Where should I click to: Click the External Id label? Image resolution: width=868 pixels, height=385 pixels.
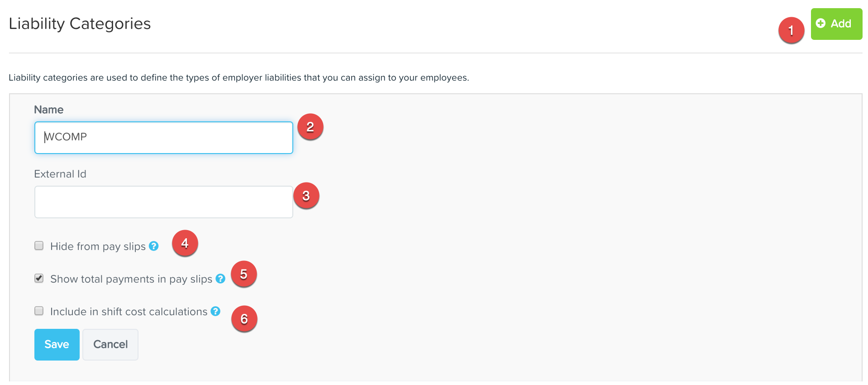click(60, 174)
